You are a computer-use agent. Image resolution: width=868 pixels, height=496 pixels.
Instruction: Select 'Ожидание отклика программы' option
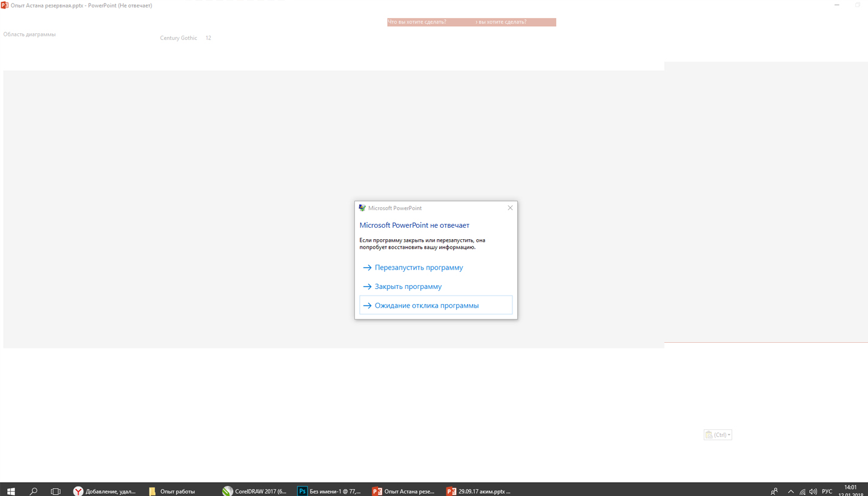click(436, 305)
